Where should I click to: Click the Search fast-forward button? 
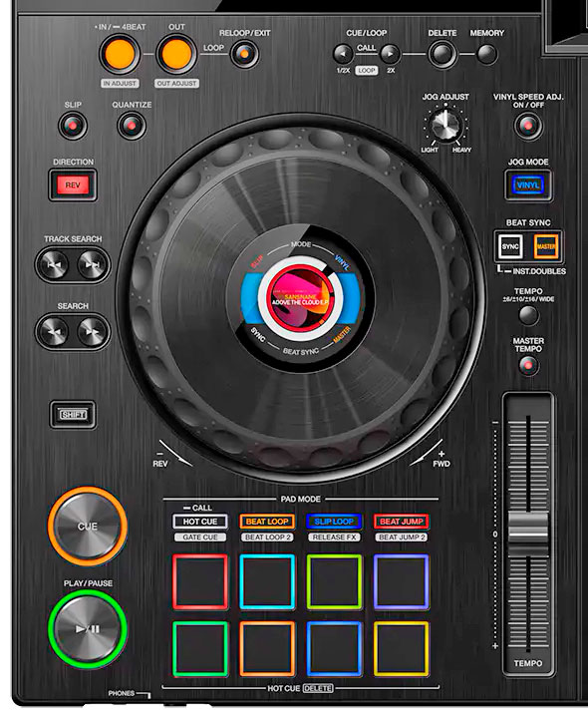coord(92,331)
